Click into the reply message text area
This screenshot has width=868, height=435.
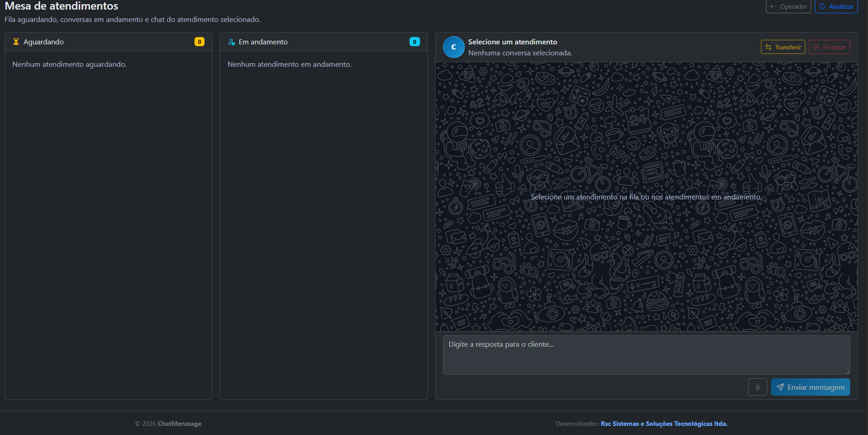pyautogui.click(x=646, y=355)
